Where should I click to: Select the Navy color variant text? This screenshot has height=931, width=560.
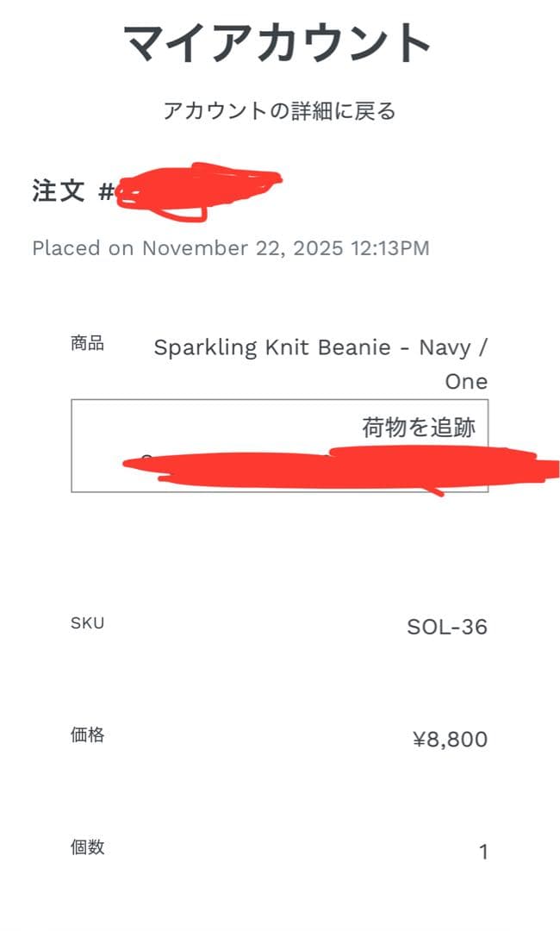pos(444,347)
